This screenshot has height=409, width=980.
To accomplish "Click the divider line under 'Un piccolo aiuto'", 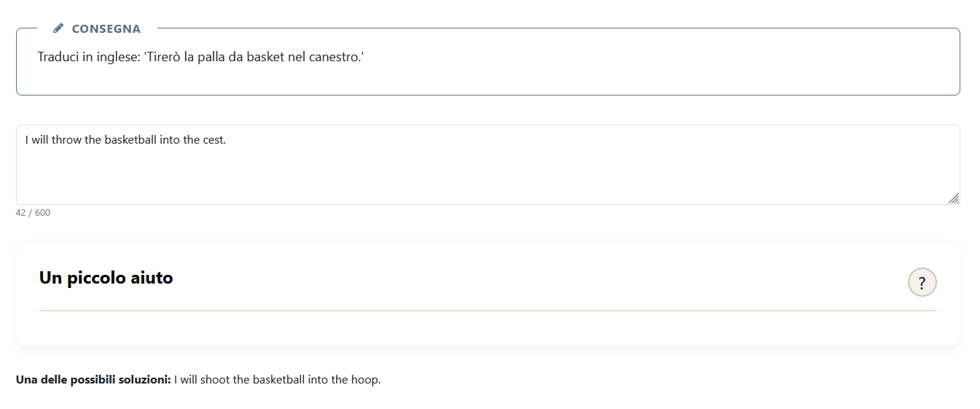I will click(487, 311).
